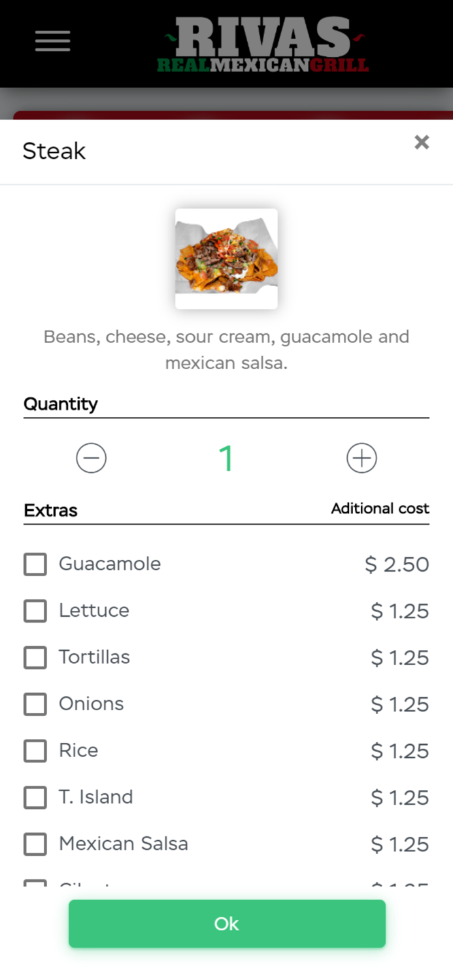Decrease quantity using the minus icon
Screen dimensions: 453x980
tap(92, 458)
